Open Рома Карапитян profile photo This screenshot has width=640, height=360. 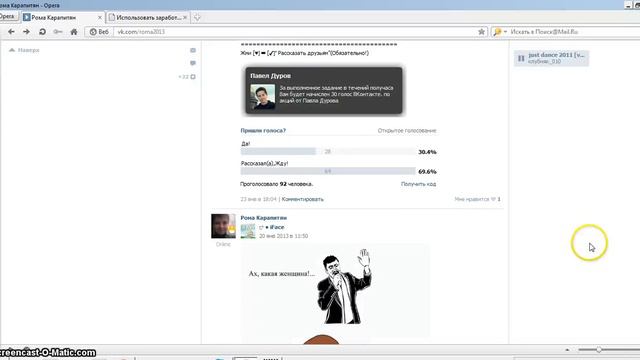coord(223,226)
